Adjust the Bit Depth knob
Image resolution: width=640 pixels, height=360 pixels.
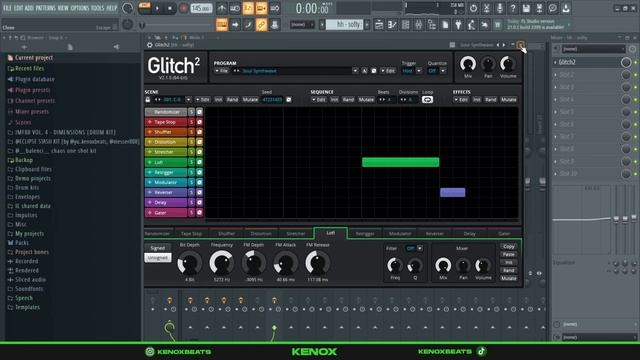coord(189,263)
